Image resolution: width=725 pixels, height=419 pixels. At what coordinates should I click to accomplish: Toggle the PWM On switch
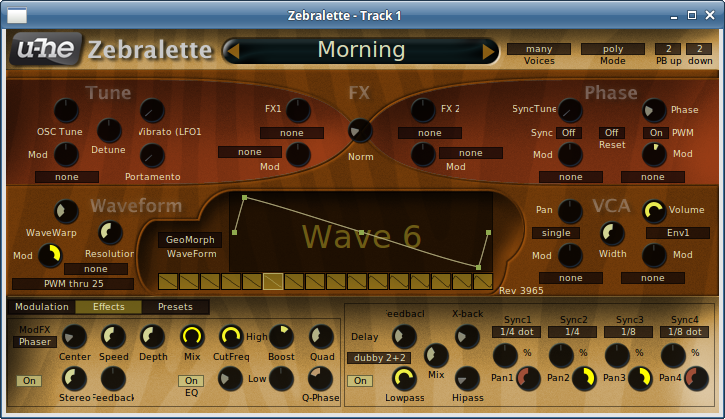pos(656,133)
